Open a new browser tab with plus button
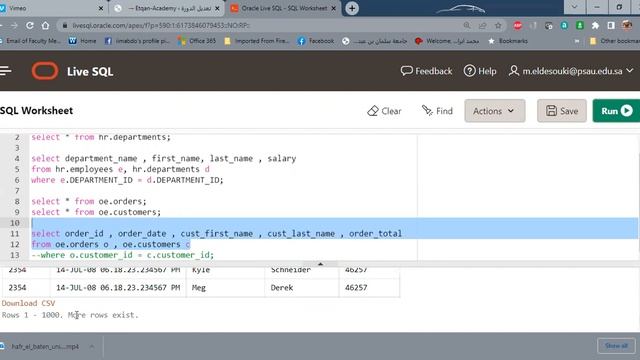The height and width of the screenshot is (360, 640). pyautogui.click(x=352, y=8)
